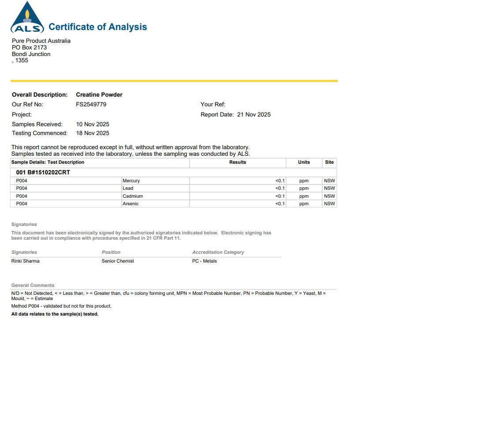Click "ppm" unit in Cadmium row
The height and width of the screenshot is (448, 504).
304,196
